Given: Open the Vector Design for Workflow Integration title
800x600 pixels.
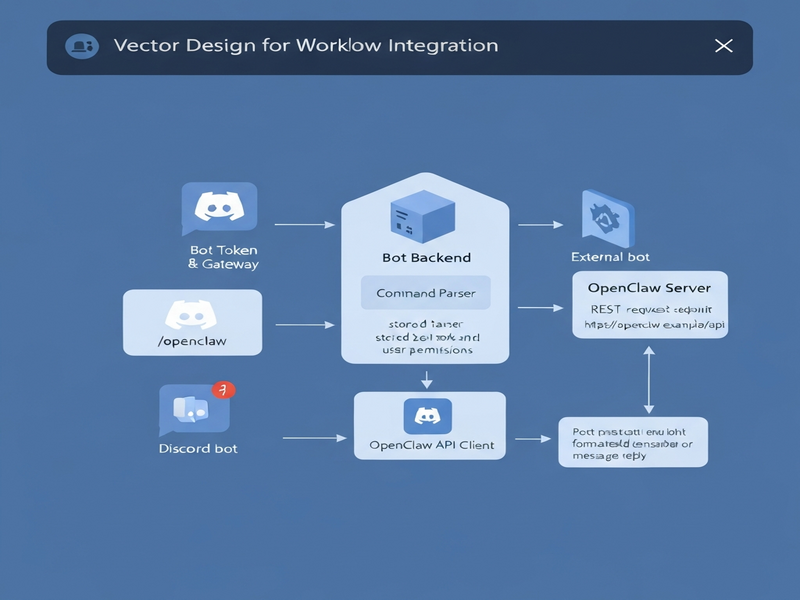Looking at the screenshot, I should coord(307,45).
